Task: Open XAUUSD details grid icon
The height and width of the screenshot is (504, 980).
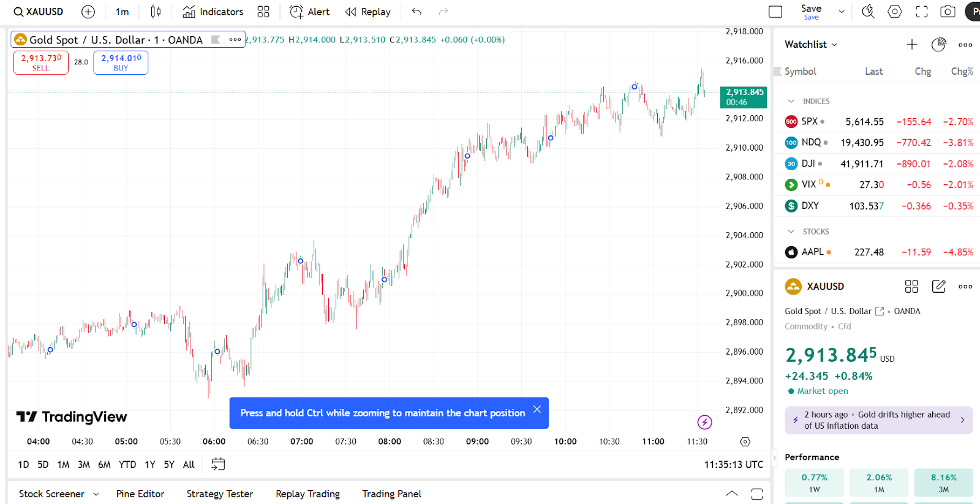Action: [x=911, y=286]
